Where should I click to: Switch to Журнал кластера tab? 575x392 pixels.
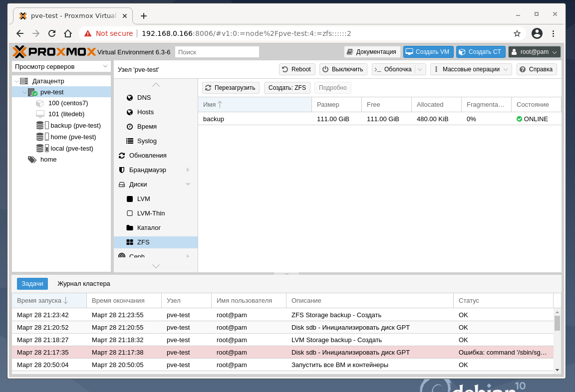coord(84,284)
